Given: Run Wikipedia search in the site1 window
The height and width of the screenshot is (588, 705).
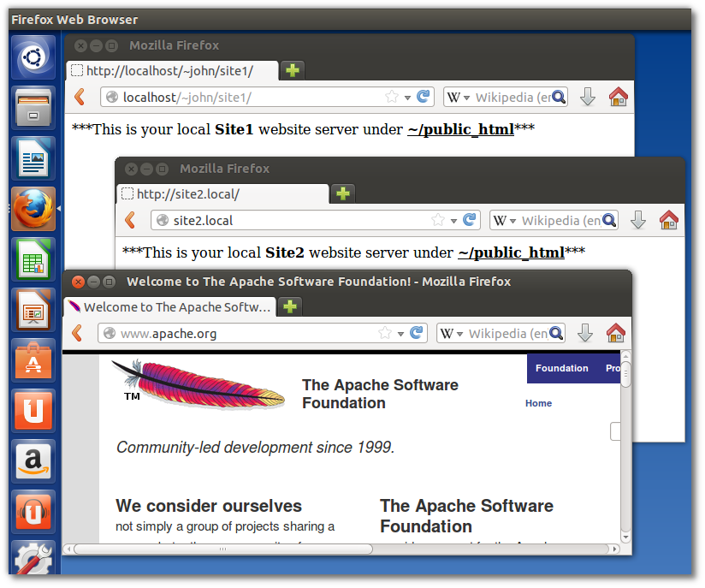Looking at the screenshot, I should tap(559, 97).
